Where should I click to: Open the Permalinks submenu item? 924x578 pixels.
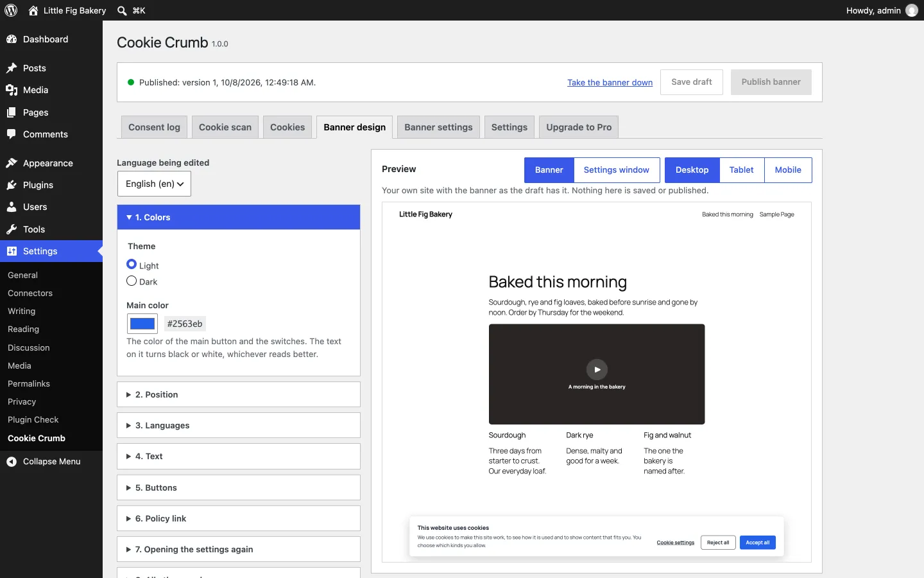click(x=29, y=383)
